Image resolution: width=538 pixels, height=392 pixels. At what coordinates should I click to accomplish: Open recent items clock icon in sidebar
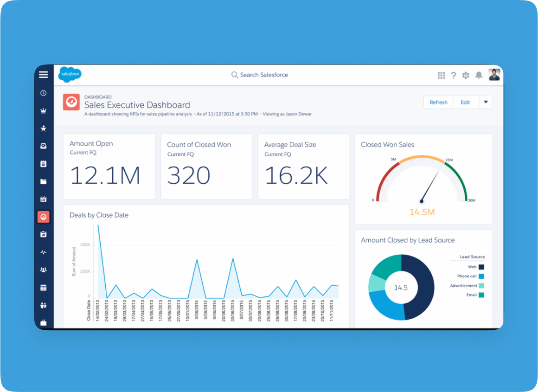click(44, 93)
